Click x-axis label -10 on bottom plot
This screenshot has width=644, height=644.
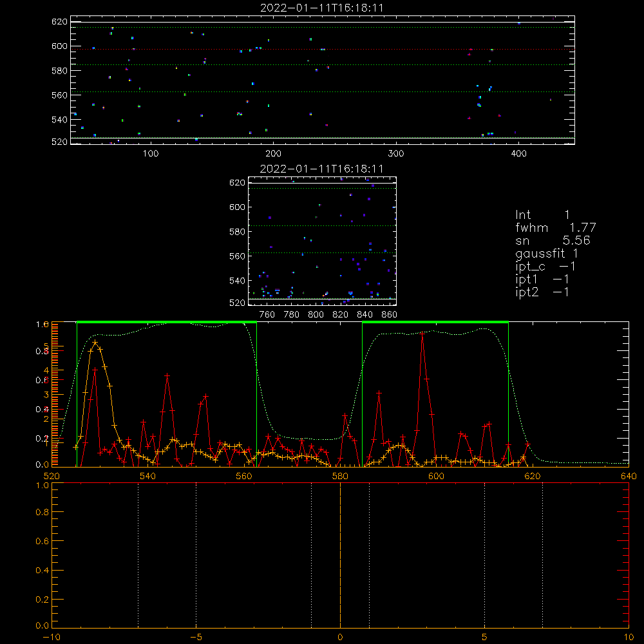pos(52,638)
